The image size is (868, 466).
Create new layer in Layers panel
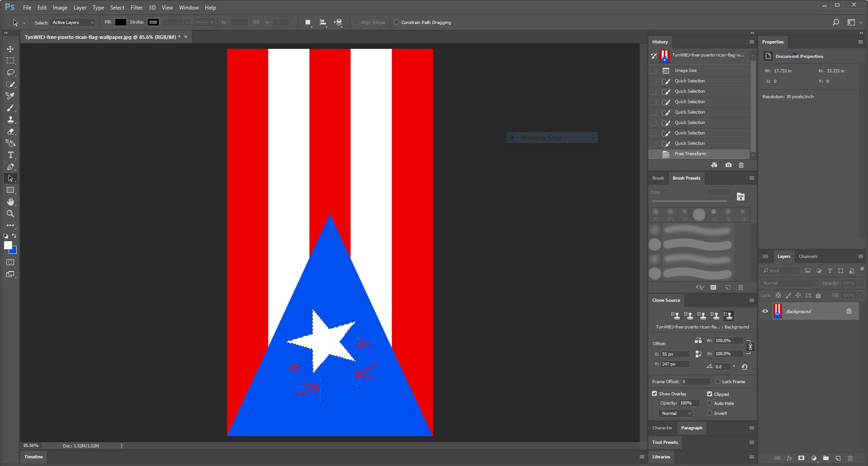click(838, 458)
